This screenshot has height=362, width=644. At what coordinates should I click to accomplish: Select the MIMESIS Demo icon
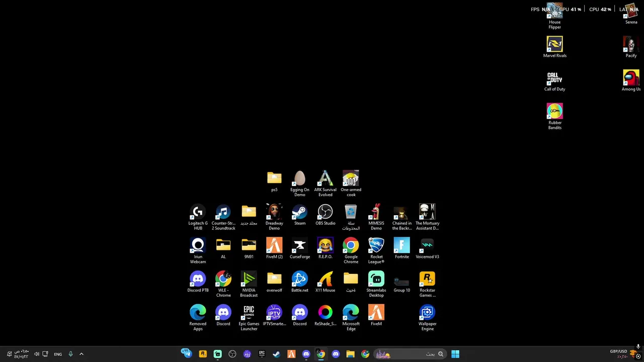(x=376, y=217)
